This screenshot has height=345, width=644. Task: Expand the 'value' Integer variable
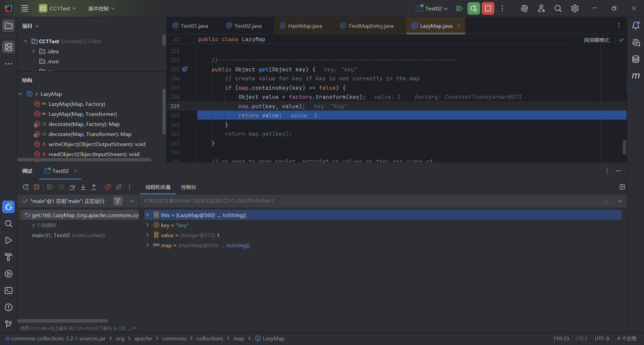pyautogui.click(x=147, y=235)
